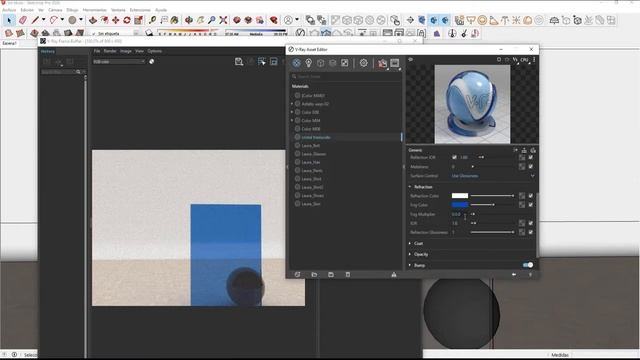Collapse the Color M04 material tree arrow
Screen dimensions: 640x360
point(292,121)
